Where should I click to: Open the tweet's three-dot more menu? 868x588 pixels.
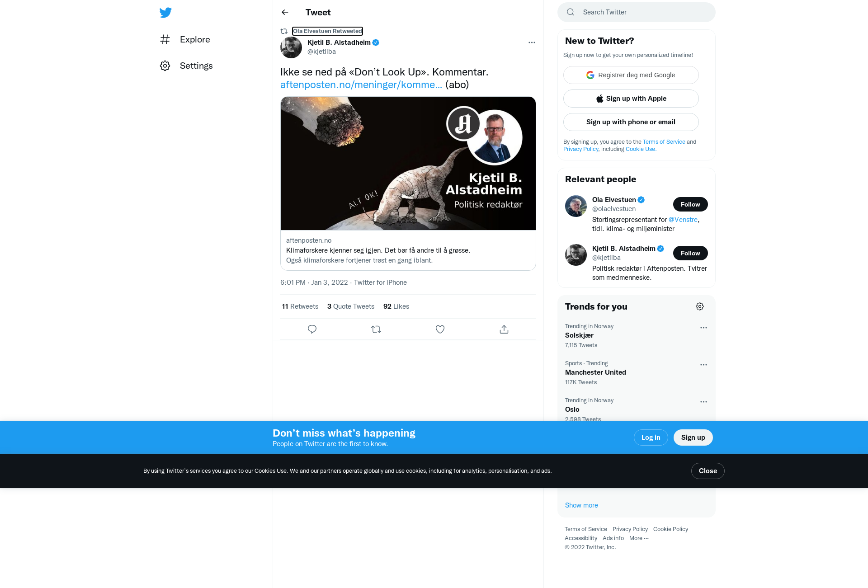pyautogui.click(x=532, y=42)
